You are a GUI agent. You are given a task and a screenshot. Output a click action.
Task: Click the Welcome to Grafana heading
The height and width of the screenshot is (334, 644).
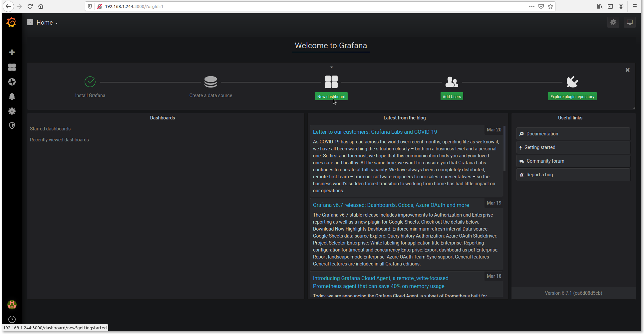pos(331,46)
